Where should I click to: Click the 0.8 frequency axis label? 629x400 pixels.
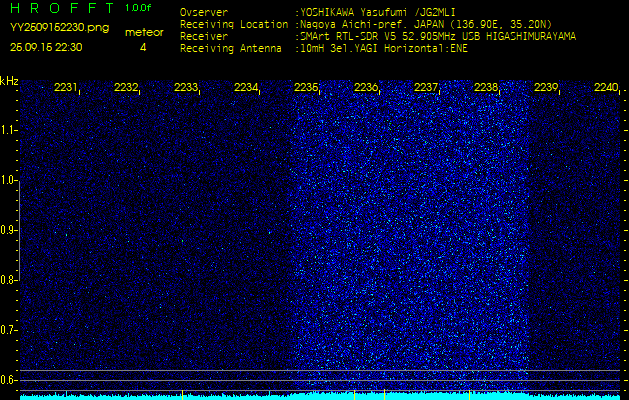coord(7,280)
